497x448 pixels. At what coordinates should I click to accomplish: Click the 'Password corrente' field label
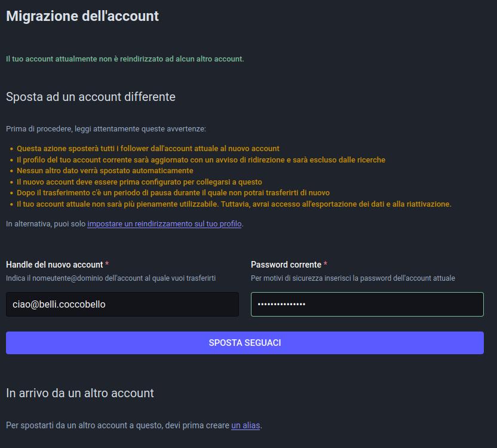click(x=286, y=265)
